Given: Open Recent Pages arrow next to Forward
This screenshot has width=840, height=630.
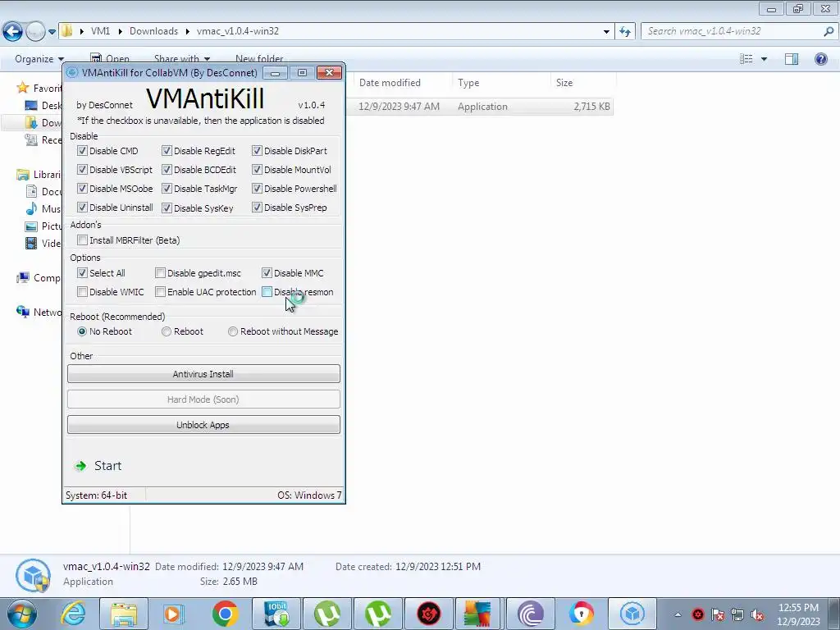Looking at the screenshot, I should (52, 32).
